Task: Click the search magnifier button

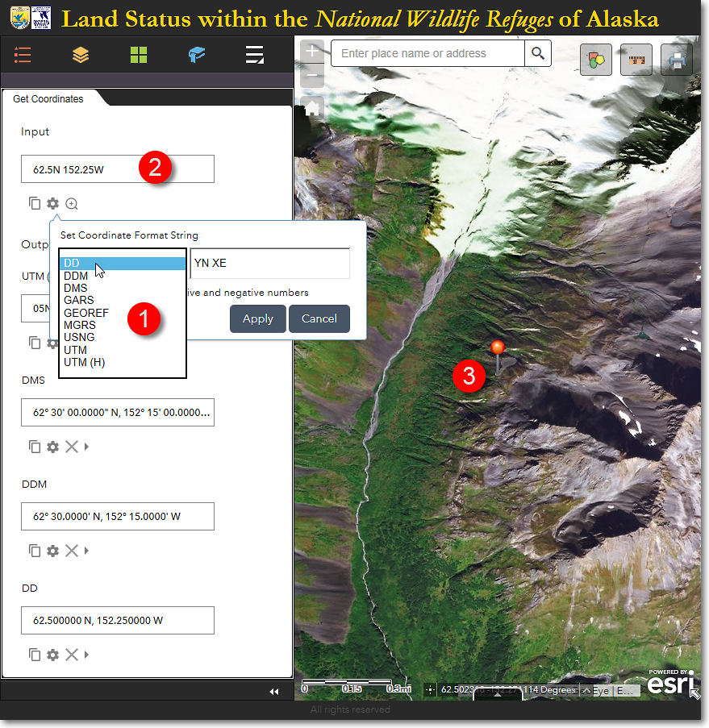Action: pos(538,54)
